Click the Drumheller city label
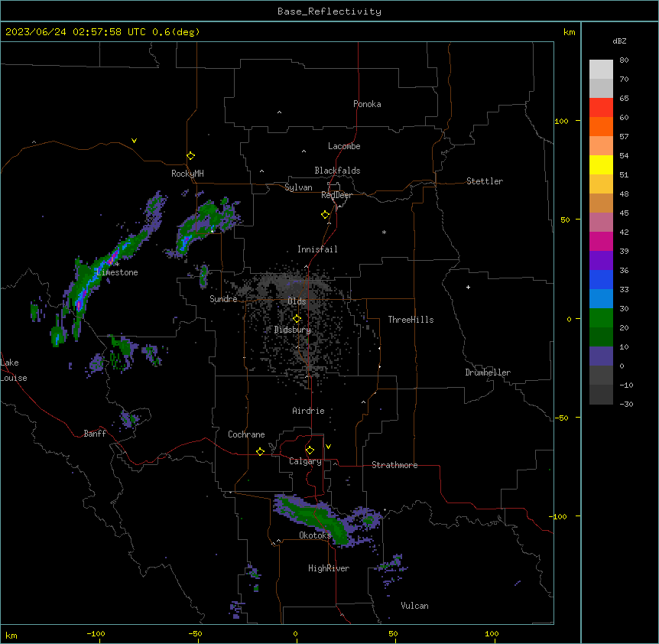Image resolution: width=659 pixels, height=644 pixels. tap(488, 372)
